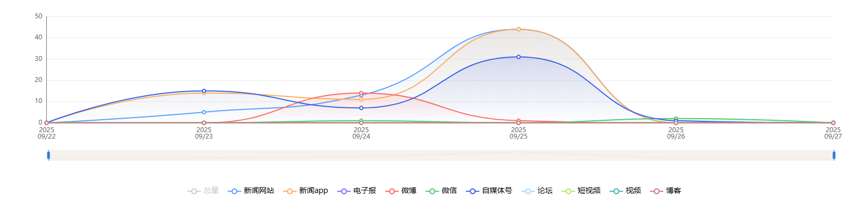868x206 pixels.
Task: Click right handle of date range slider
Action: [x=834, y=155]
